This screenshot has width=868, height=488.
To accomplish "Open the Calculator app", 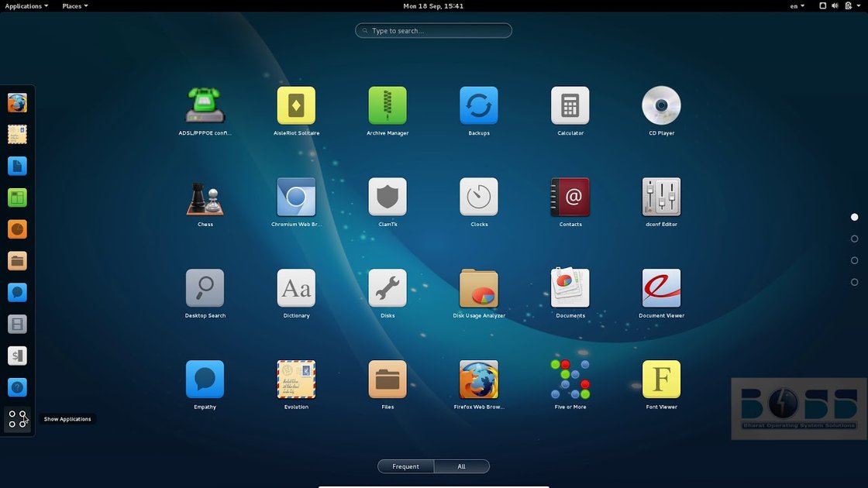I will coord(570,106).
